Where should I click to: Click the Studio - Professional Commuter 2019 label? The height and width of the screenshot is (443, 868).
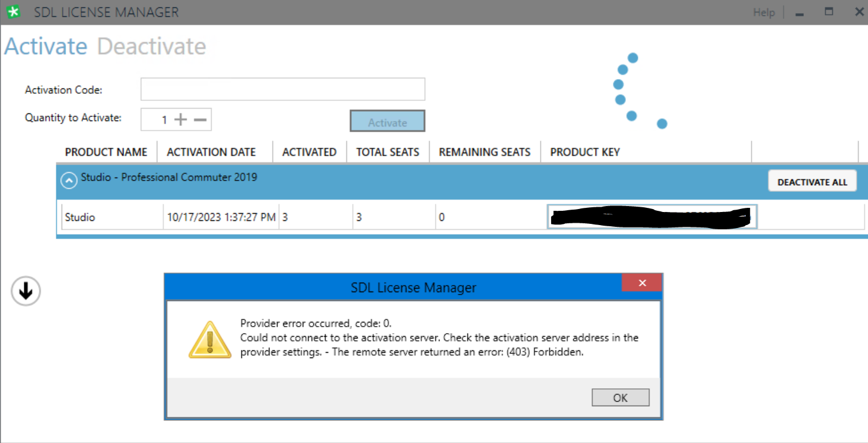pos(169,177)
